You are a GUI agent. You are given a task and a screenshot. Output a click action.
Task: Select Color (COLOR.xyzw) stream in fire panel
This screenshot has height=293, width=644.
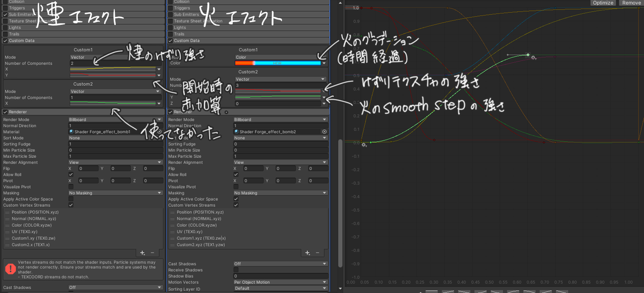248,225
